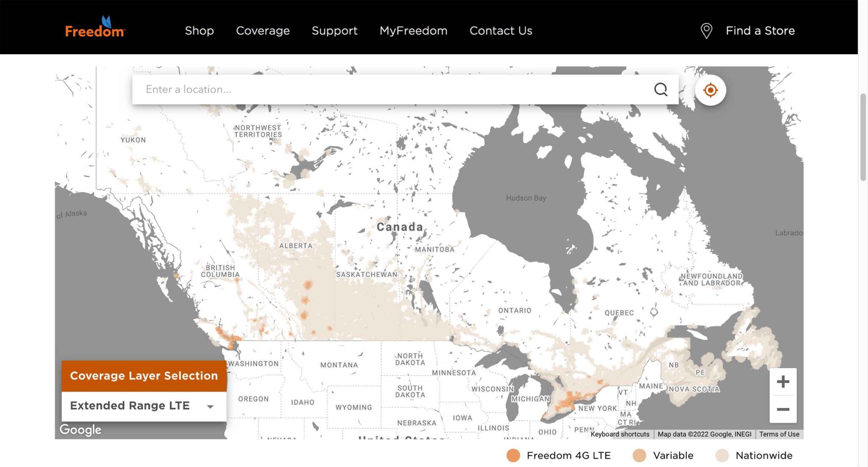Zoom in with the plus button
This screenshot has width=868, height=467.
783,381
